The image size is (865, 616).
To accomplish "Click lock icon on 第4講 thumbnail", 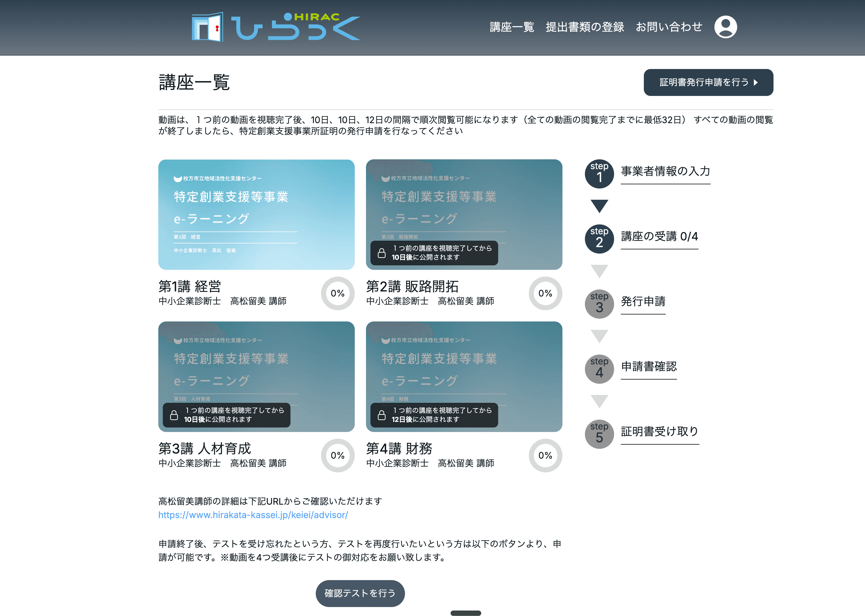I will [381, 415].
